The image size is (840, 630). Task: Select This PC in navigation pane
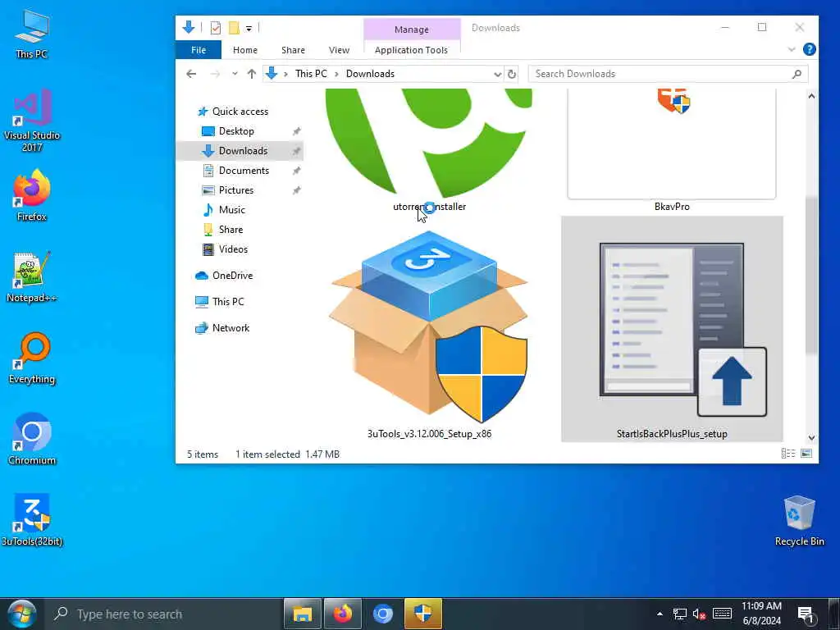click(228, 302)
